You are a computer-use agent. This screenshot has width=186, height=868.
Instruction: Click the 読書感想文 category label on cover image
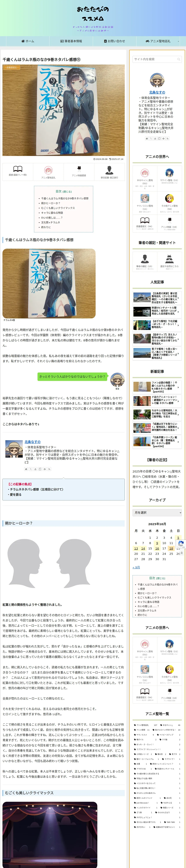point(12,67)
